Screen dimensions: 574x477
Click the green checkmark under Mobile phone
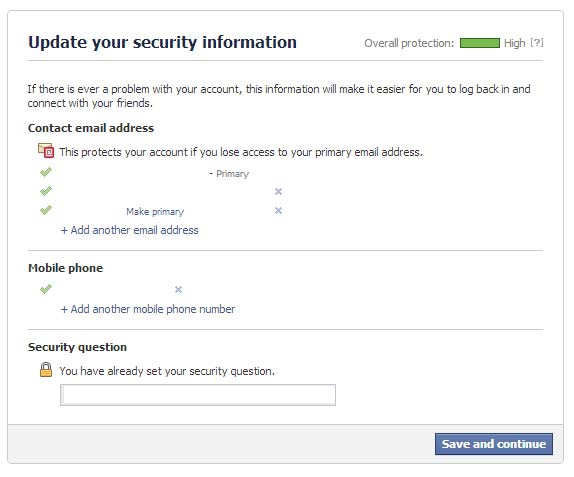[46, 289]
